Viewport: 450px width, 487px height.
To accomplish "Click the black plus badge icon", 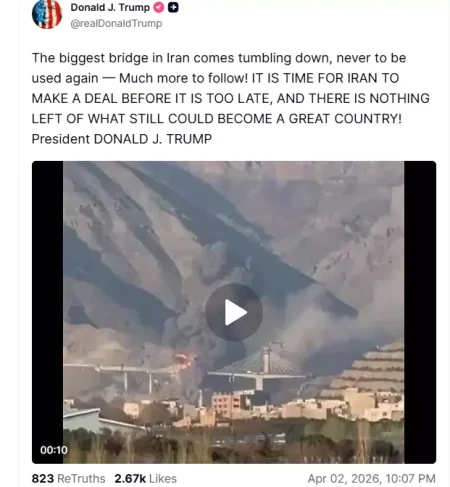I will point(173,7).
